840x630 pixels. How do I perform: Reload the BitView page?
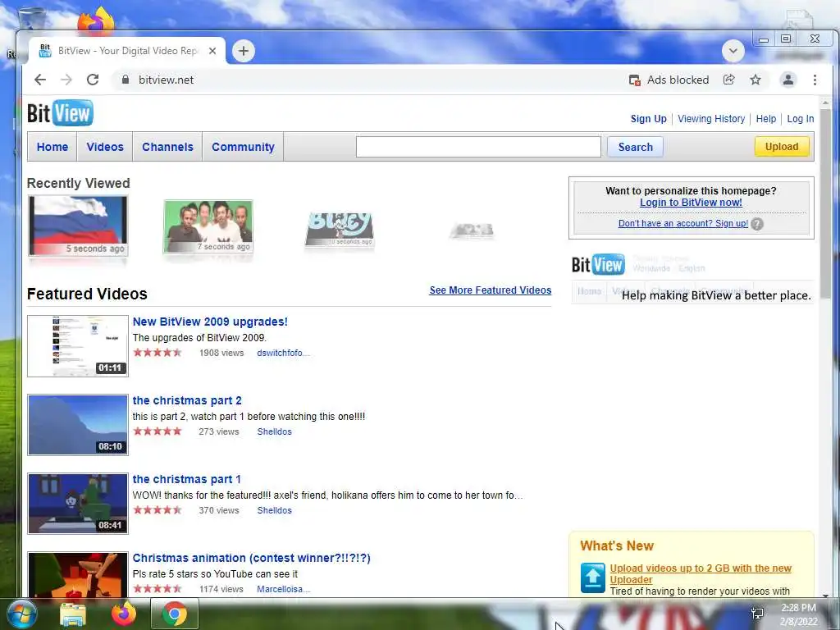pyautogui.click(x=93, y=80)
